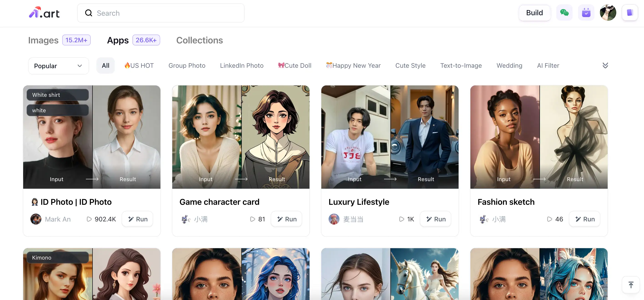The image size is (644, 300).
Task: Focus the Search input field
Action: click(161, 13)
